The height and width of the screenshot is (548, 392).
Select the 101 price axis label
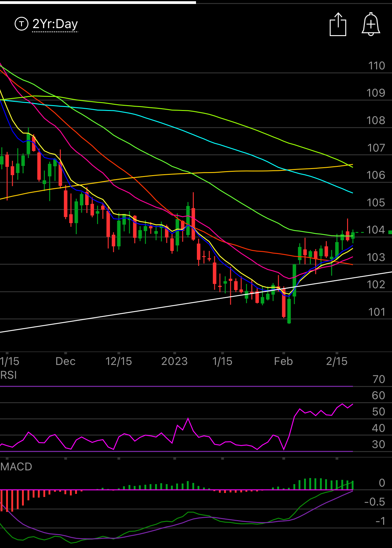[376, 312]
